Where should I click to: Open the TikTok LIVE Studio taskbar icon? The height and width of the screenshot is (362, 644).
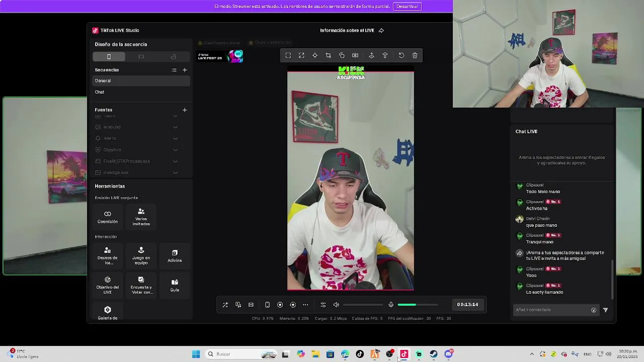coord(404,354)
